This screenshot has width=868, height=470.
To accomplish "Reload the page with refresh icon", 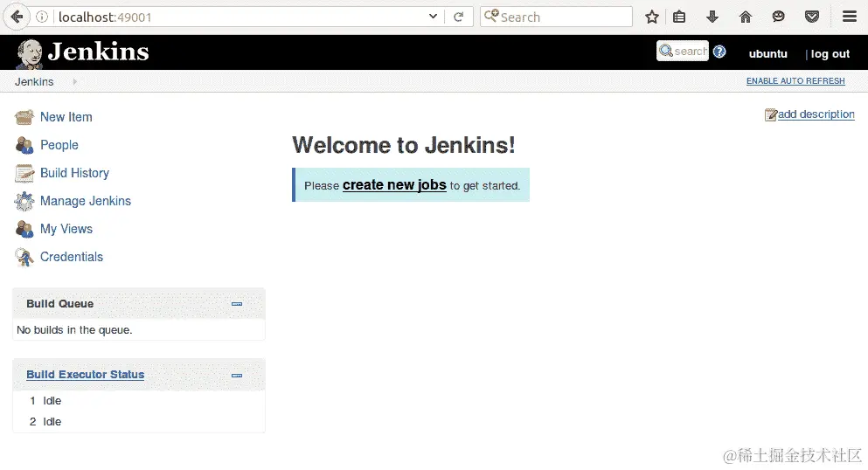I will click(458, 17).
